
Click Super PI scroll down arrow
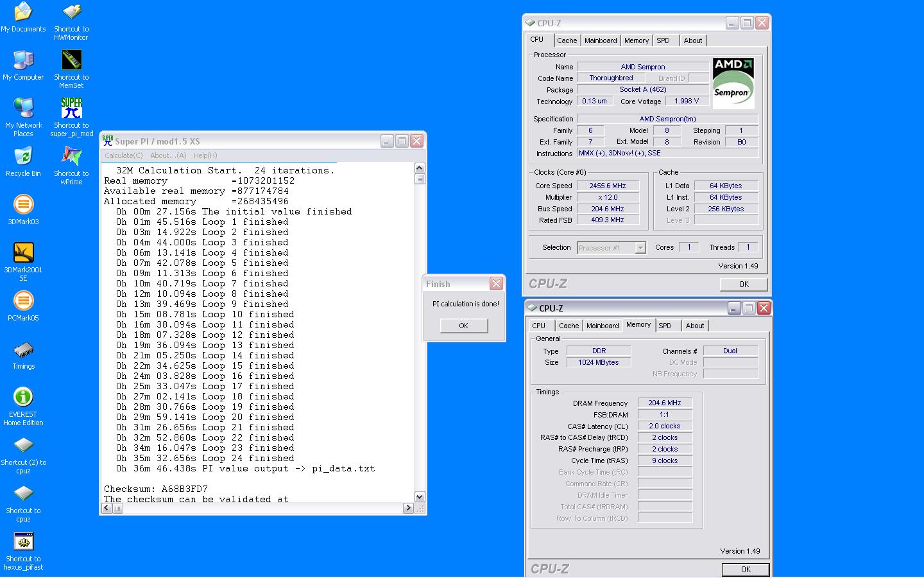click(x=420, y=496)
